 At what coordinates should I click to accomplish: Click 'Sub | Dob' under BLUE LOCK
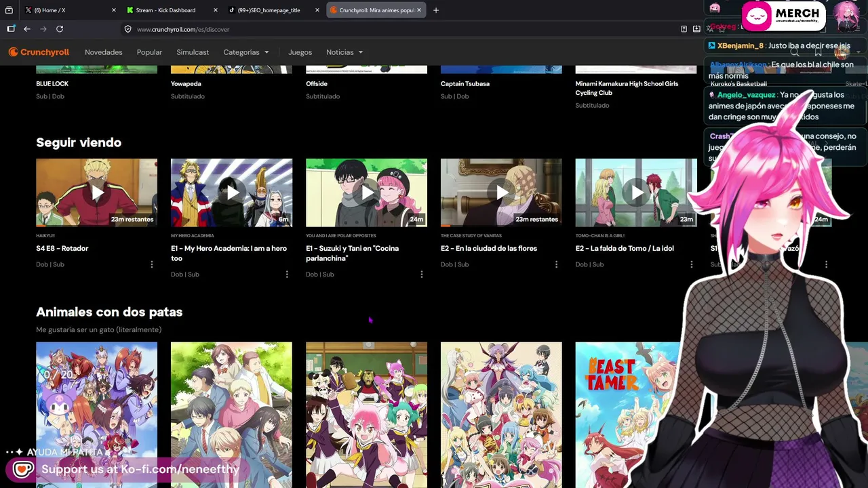(50, 96)
